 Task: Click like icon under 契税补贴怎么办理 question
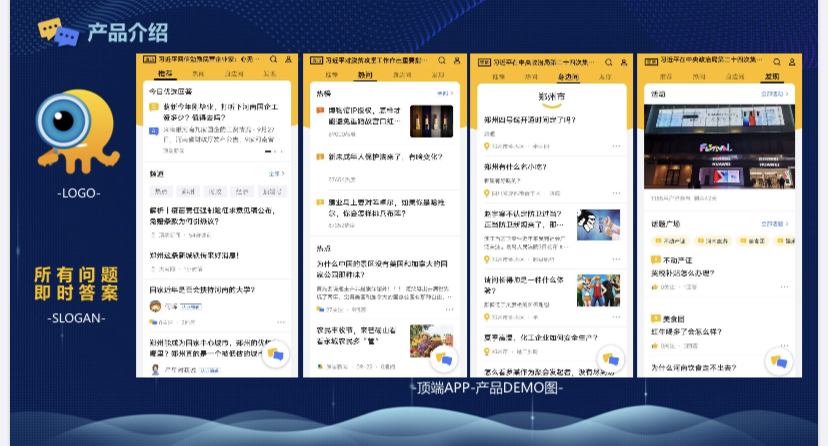[655, 287]
